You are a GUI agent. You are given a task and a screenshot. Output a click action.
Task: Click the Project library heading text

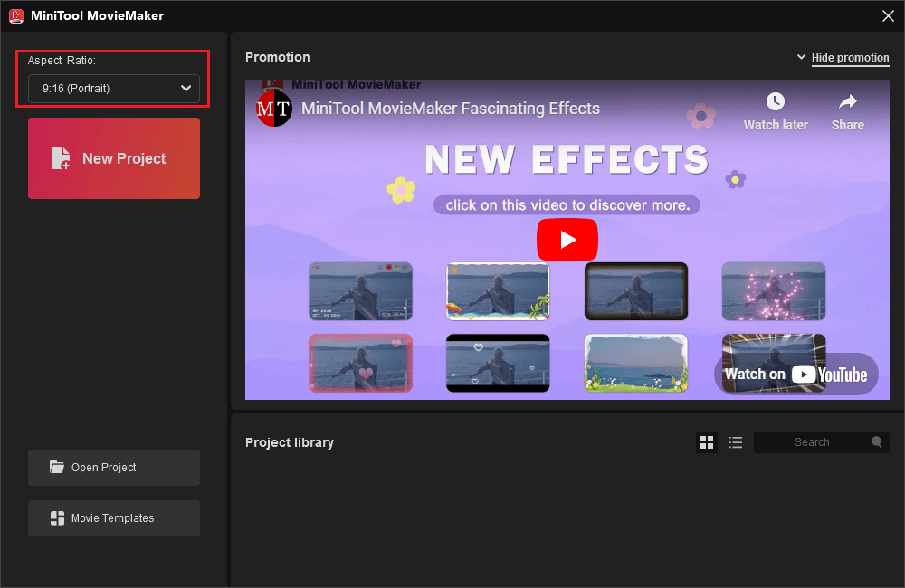[290, 442]
